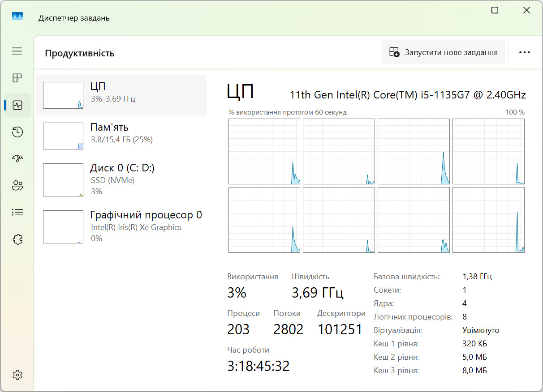The height and width of the screenshot is (392, 543).
Task: Click the 'Потоки' count 2802
Action: [289, 330]
